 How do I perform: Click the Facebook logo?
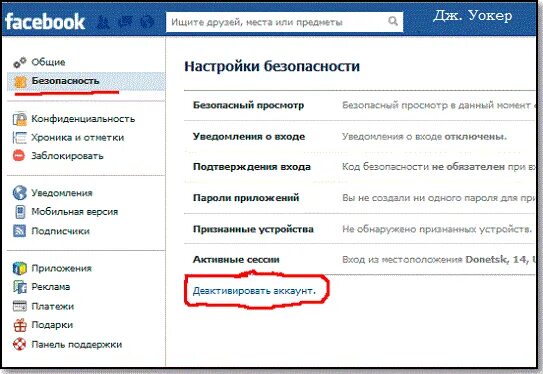[45, 22]
